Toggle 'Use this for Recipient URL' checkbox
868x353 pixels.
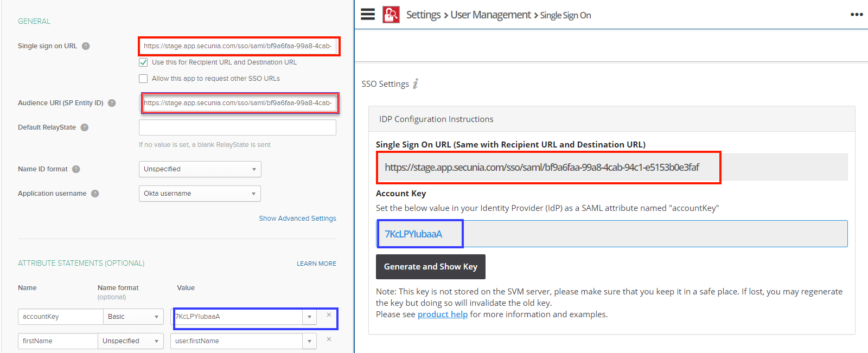[143, 62]
